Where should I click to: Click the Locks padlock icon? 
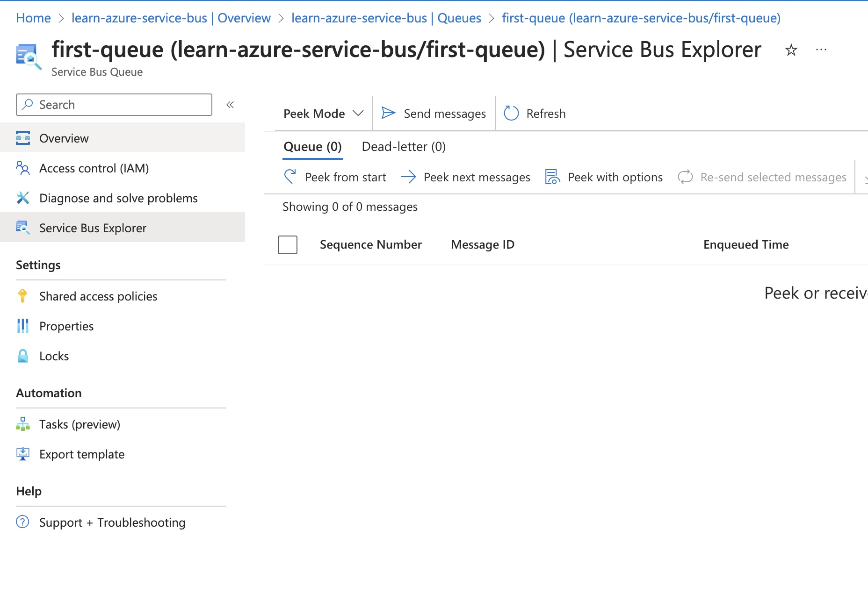pyautogui.click(x=23, y=356)
